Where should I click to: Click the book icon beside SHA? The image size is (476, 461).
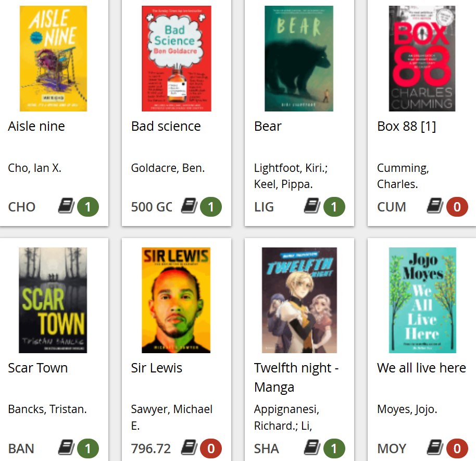click(x=312, y=448)
